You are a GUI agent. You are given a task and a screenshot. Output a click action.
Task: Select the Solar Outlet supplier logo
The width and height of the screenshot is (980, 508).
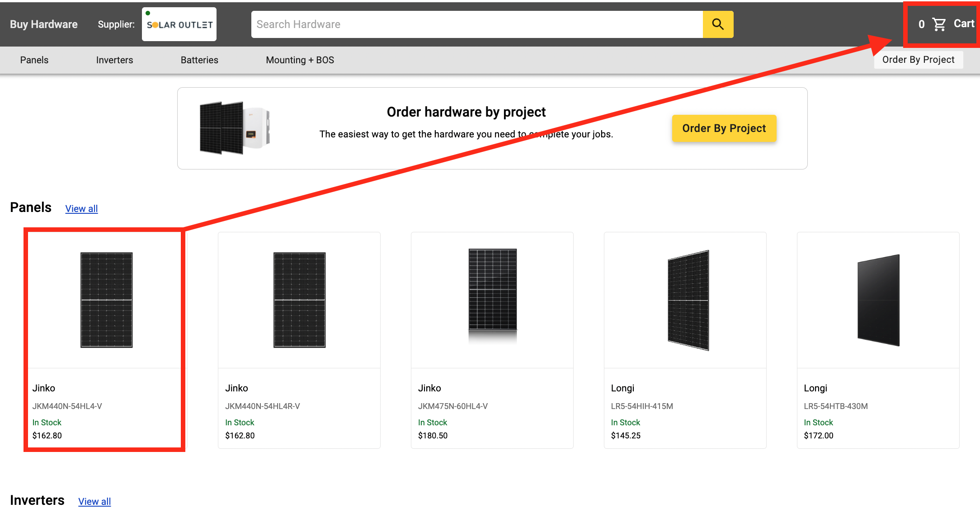(x=179, y=24)
